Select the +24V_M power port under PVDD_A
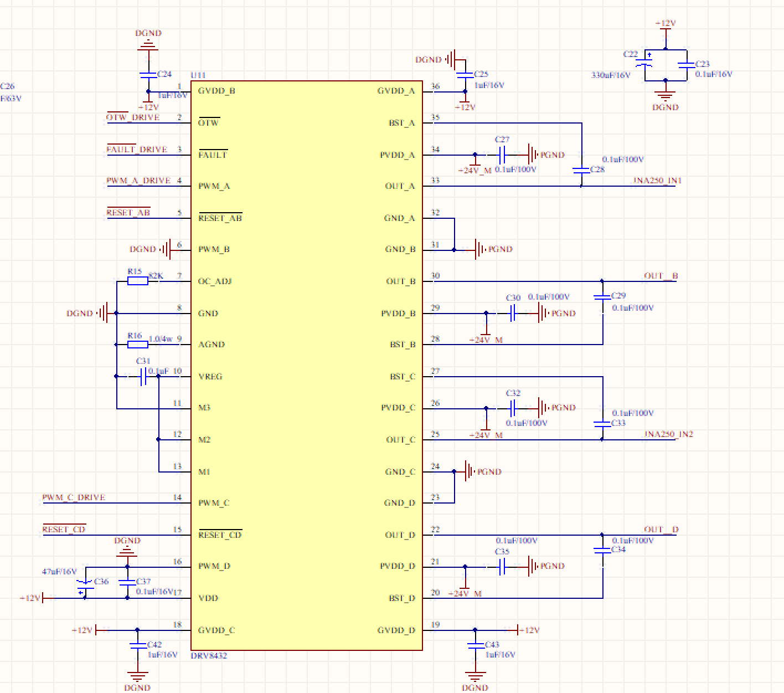Image resolution: width=784 pixels, height=693 pixels. (x=475, y=166)
